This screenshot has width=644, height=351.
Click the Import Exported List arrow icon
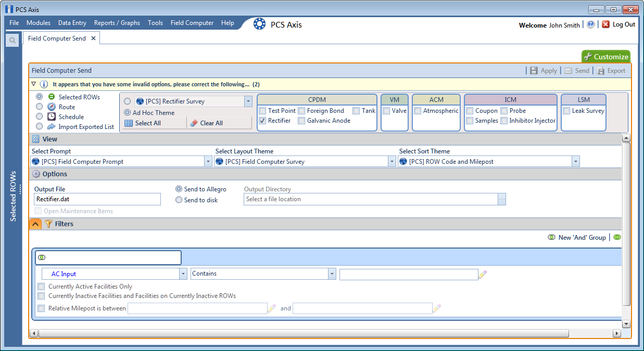coord(52,126)
